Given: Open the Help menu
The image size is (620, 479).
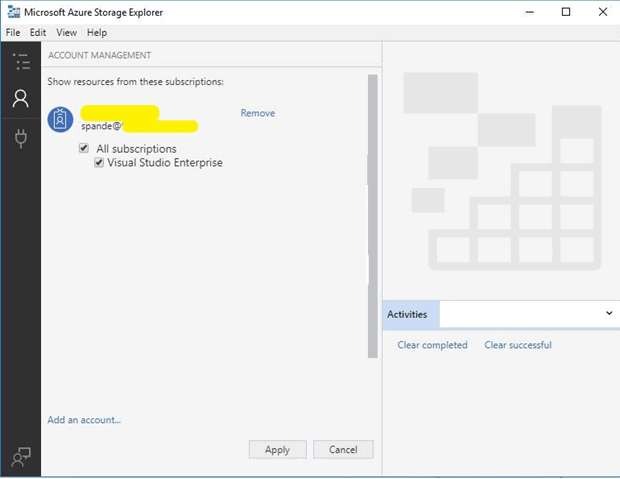Looking at the screenshot, I should 97,32.
